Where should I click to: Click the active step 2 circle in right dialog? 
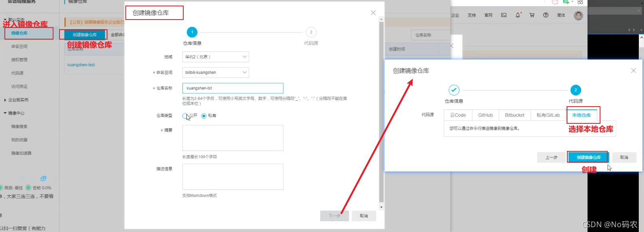[x=576, y=90]
